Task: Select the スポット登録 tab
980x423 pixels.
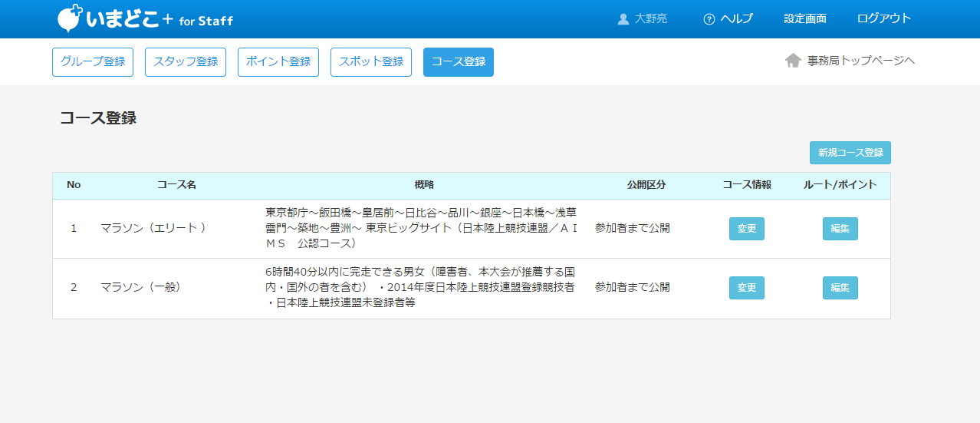Action: 370,62
